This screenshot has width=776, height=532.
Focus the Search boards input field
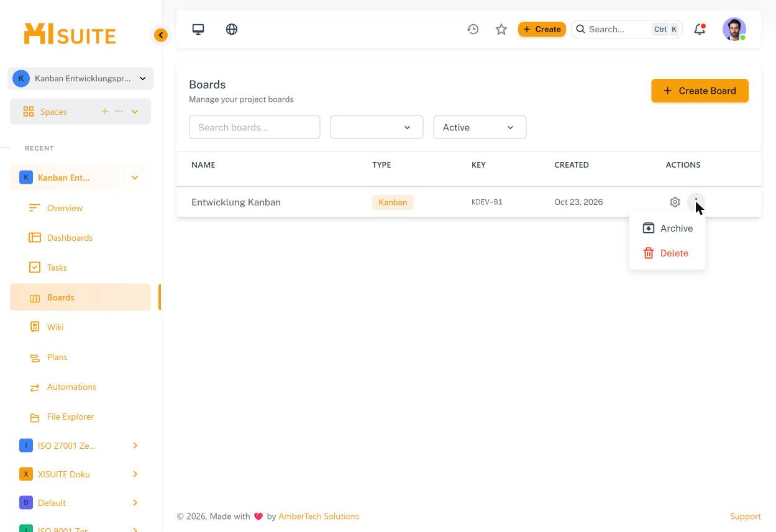tap(254, 127)
